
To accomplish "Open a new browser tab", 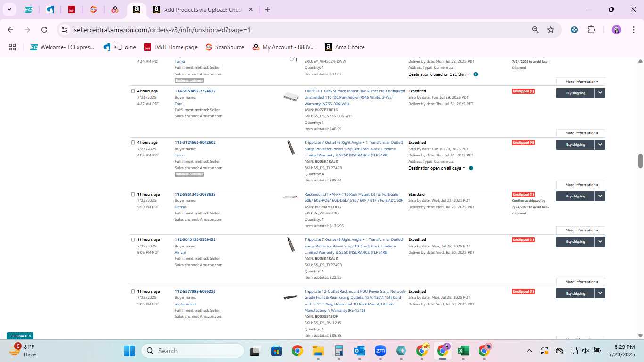I will [x=268, y=9].
